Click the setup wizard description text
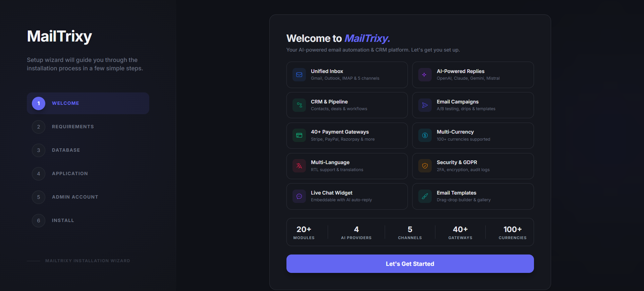 85,64
